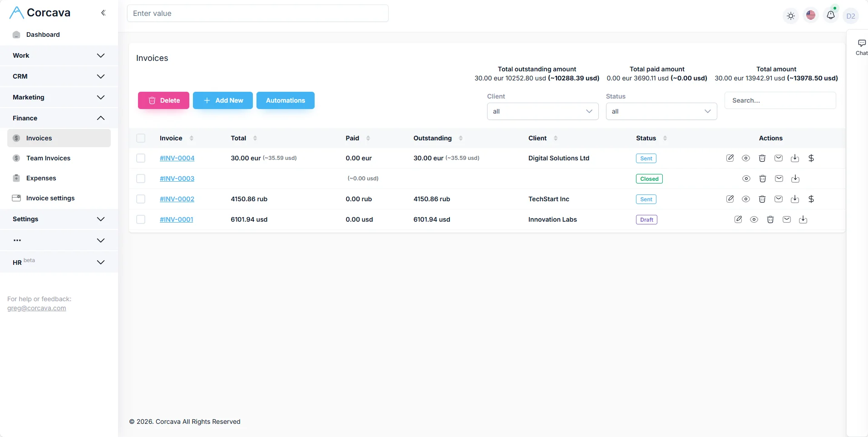This screenshot has height=437, width=868.
Task: Check the select-all checkbox in the table header
Action: tap(141, 138)
